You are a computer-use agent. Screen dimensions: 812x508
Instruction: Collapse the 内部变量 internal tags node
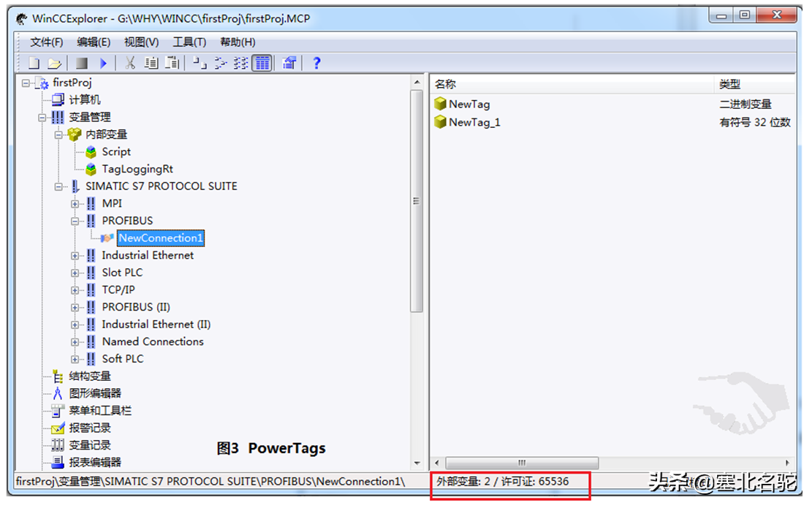[58, 134]
